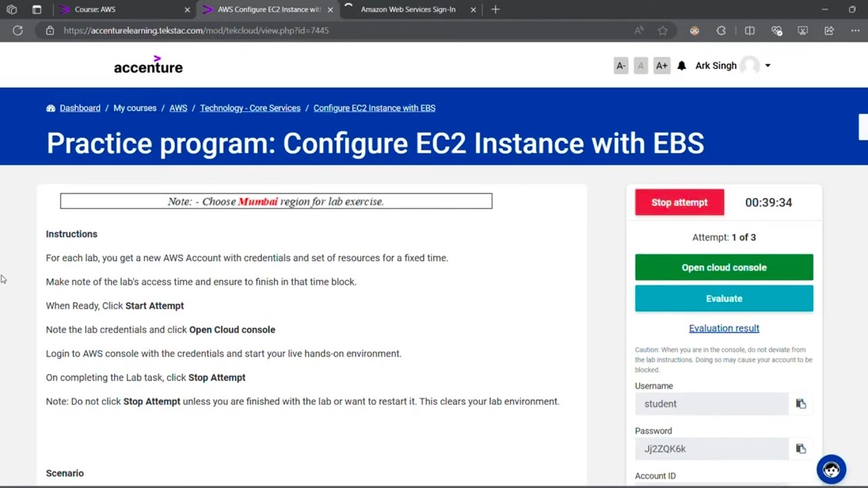Add page to favorites star icon
This screenshot has width=868, height=488.
point(663,30)
